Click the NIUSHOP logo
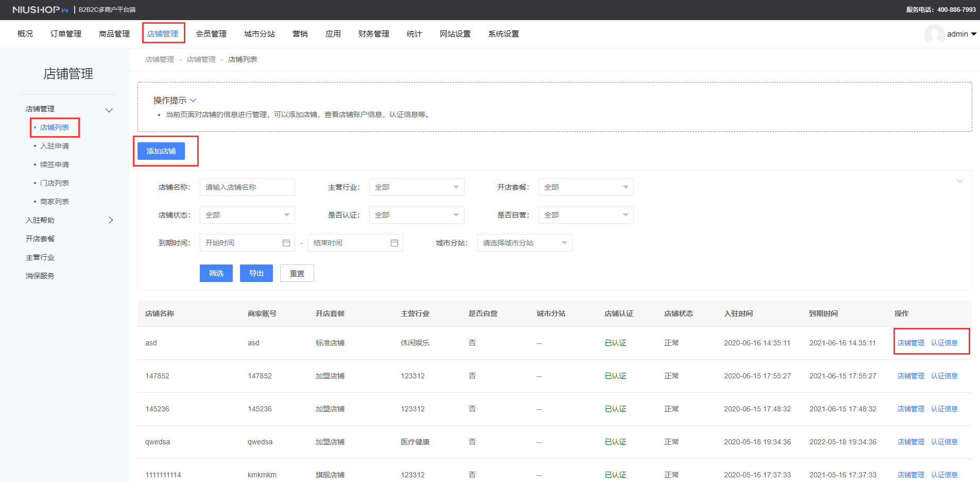Image resolution: width=980 pixels, height=482 pixels. pos(40,10)
